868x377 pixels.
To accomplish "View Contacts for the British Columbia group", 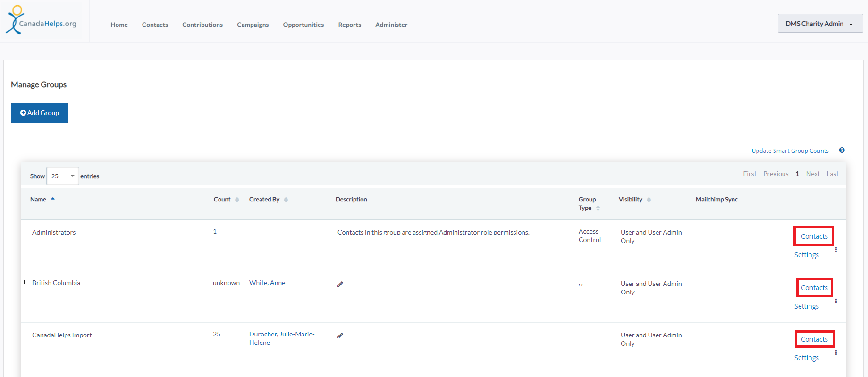I will [x=814, y=288].
